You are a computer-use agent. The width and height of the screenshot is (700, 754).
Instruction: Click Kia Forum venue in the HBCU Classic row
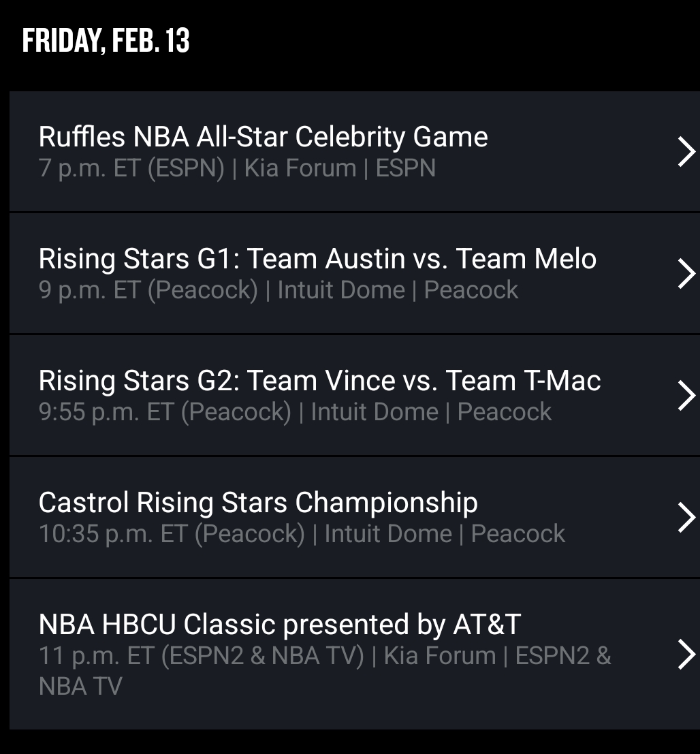point(440,656)
